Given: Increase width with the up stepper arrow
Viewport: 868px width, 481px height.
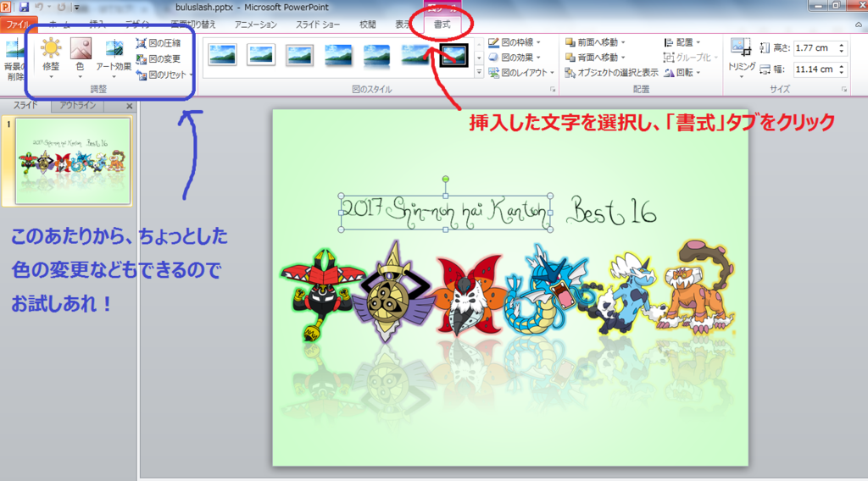Looking at the screenshot, I should tap(842, 66).
